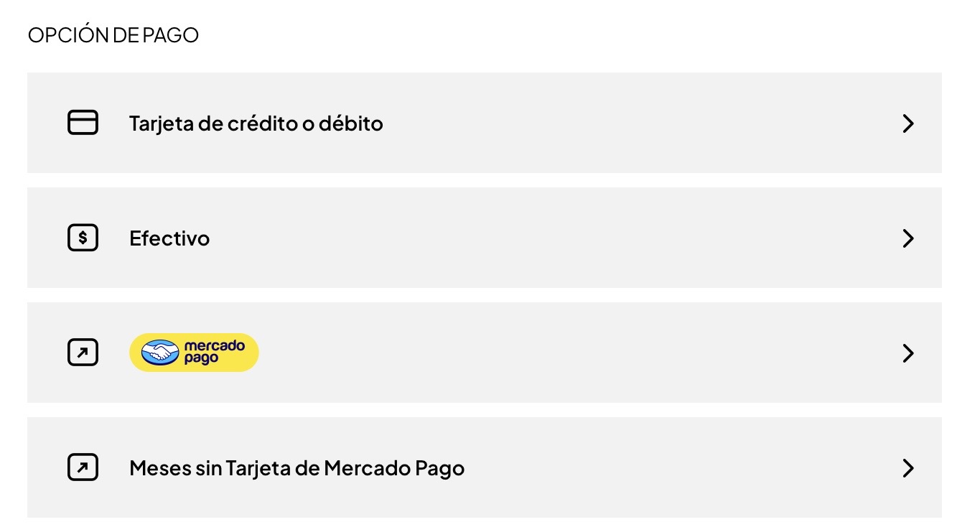This screenshot has height=527, width=980.
Task: Select "Meses sin Tarjeta de Mercado Pago" text
Action: point(297,468)
